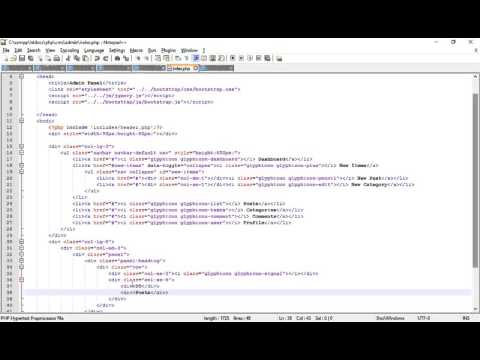Screen dimensions: 480x360
Task: Close the index.php tab with its close button
Action: point(196,68)
